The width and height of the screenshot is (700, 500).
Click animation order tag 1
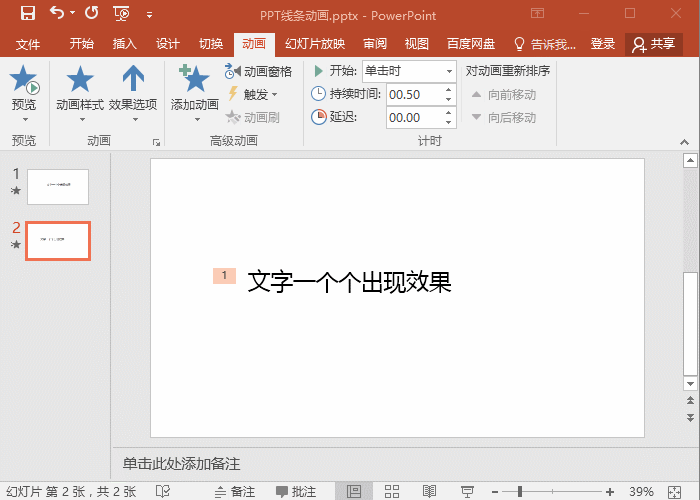pos(224,276)
